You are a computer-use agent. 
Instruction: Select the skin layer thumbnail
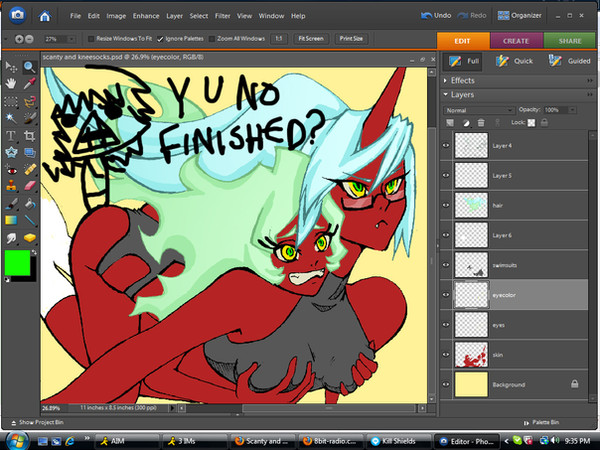[x=470, y=355]
